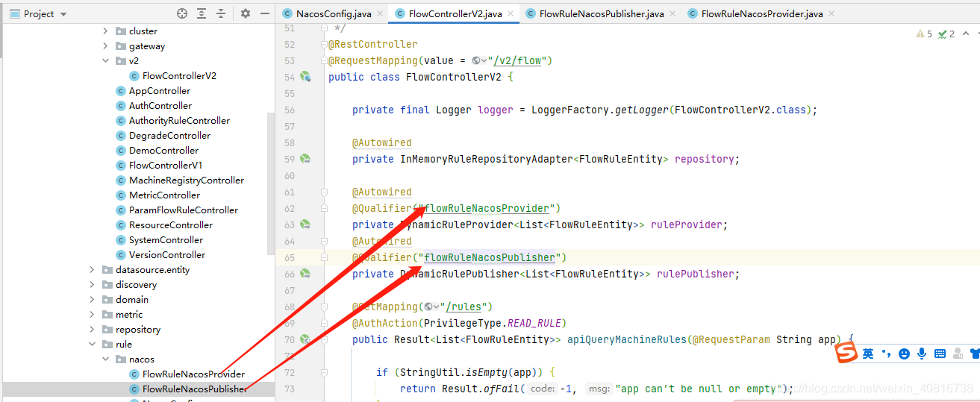
Task: Fold the method at line 68
Action: [x=325, y=307]
